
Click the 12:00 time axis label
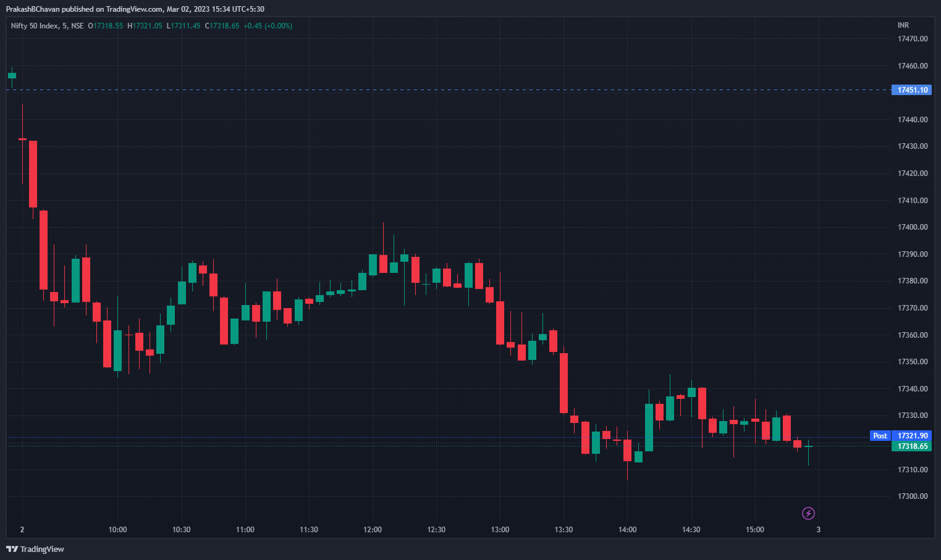pyautogui.click(x=373, y=530)
